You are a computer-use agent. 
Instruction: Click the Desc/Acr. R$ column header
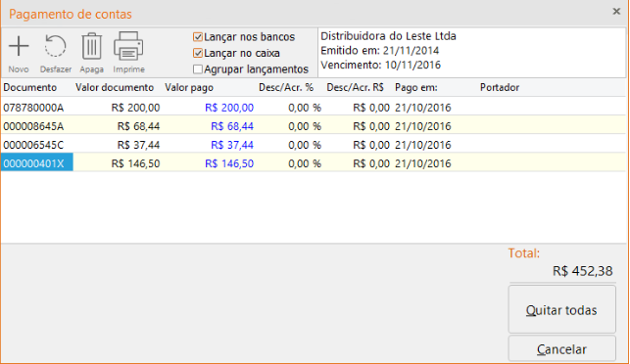pyautogui.click(x=356, y=87)
